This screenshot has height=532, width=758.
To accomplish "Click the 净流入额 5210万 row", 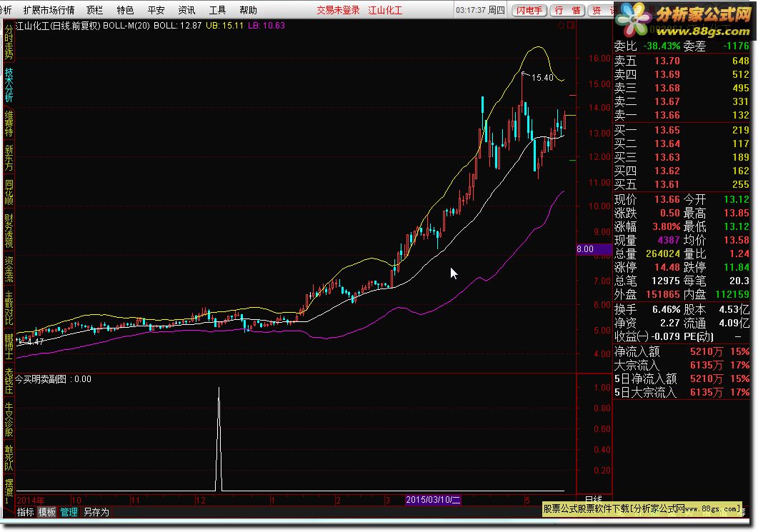I will coord(681,352).
